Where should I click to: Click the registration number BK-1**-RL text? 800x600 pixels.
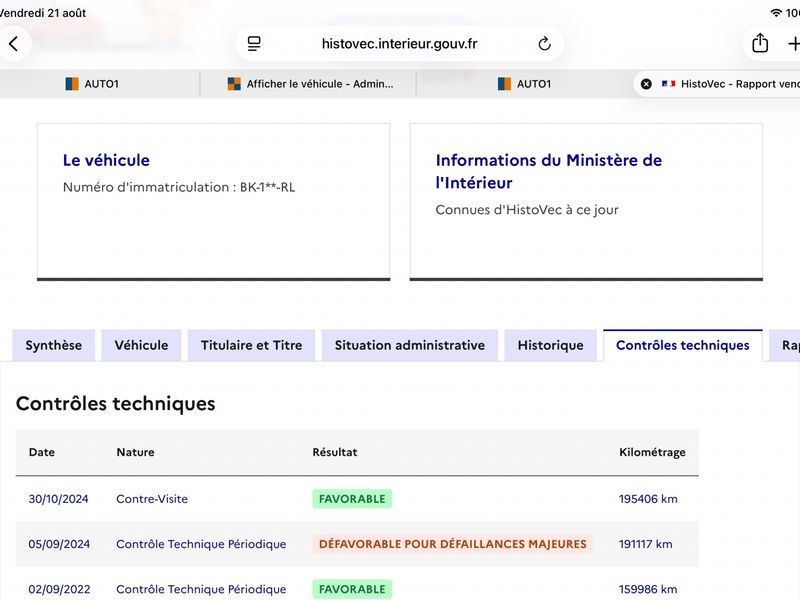point(267,187)
